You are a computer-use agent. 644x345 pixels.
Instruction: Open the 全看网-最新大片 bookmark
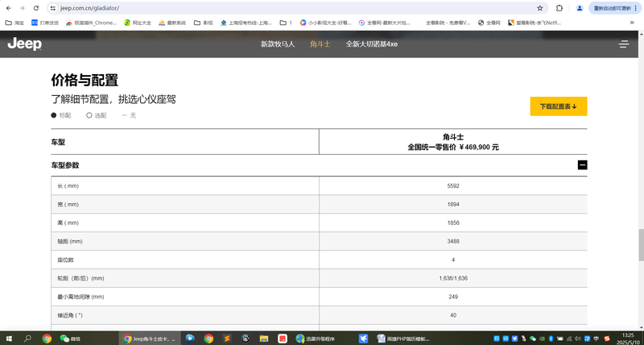385,23
